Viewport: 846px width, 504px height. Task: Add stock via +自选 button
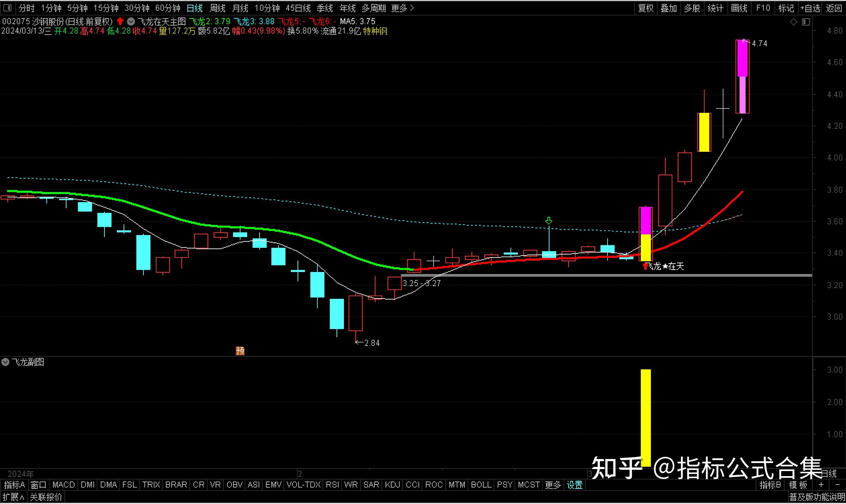[x=810, y=8]
